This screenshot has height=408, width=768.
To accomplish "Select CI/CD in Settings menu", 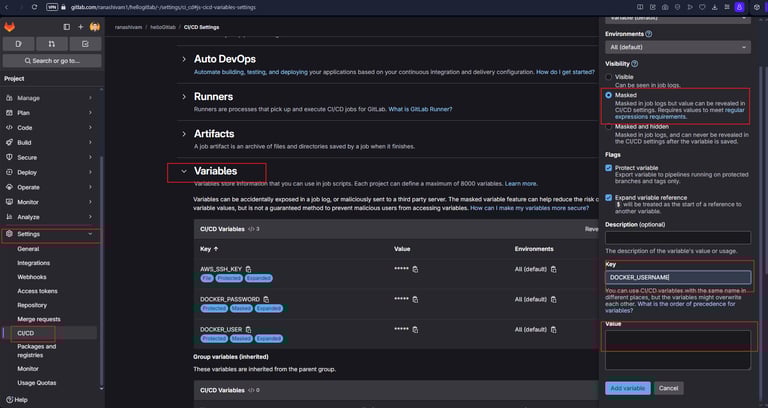I will (x=26, y=333).
